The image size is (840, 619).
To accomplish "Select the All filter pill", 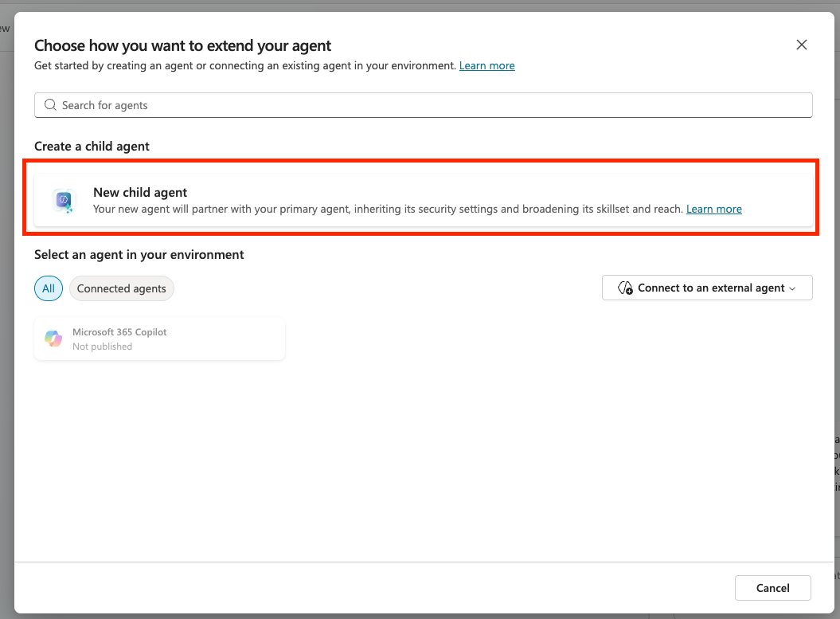I will pos(49,288).
